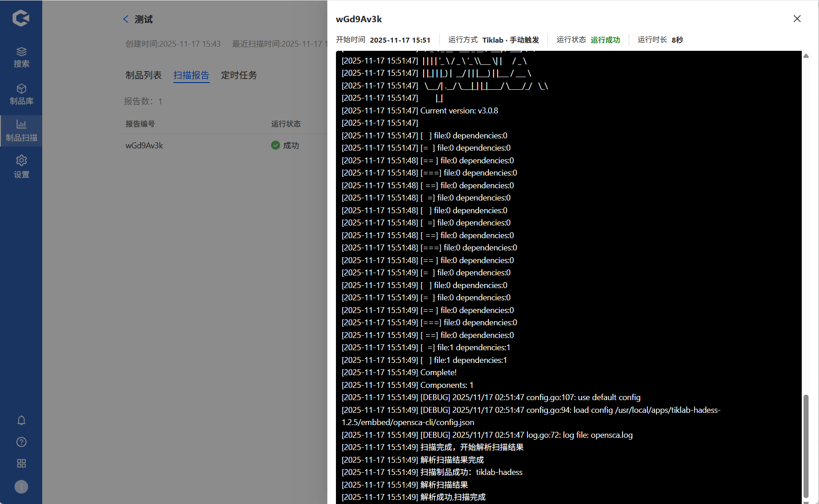This screenshot has height=504, width=819.
Task: Open the 制品库 sidebar item
Action: click(x=21, y=94)
